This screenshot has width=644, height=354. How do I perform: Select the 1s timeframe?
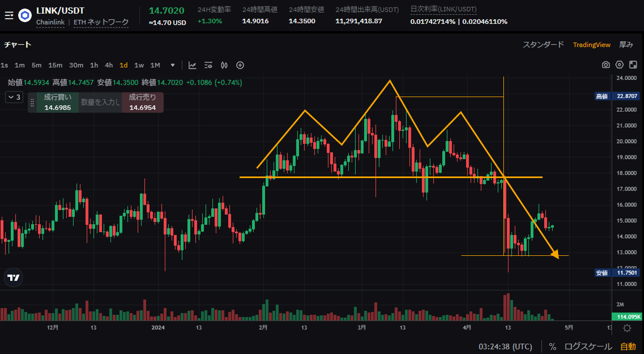(x=4, y=65)
